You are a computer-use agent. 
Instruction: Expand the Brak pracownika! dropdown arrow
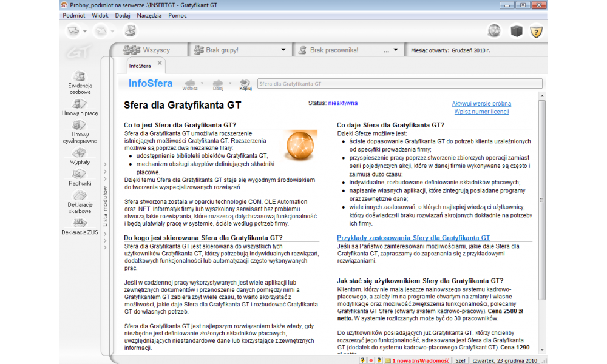tap(396, 50)
